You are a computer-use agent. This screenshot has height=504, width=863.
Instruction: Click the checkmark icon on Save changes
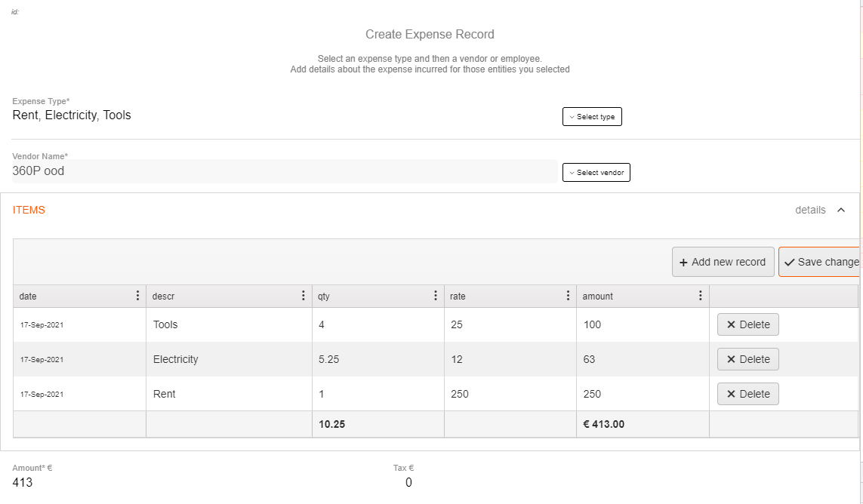(x=790, y=262)
